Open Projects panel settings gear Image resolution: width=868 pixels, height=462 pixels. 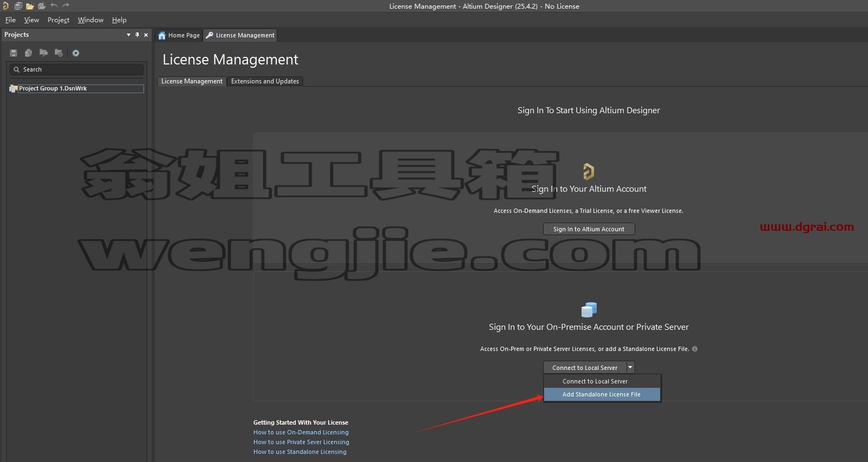(76, 53)
